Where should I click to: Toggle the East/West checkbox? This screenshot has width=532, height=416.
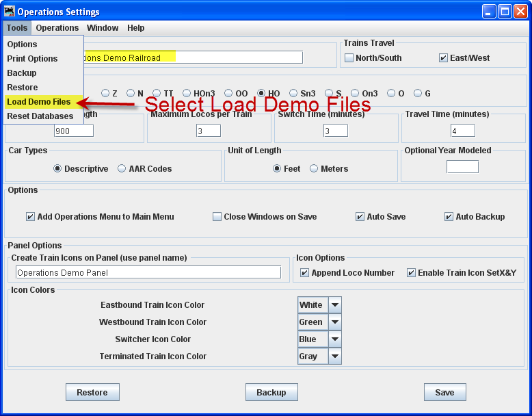[444, 58]
